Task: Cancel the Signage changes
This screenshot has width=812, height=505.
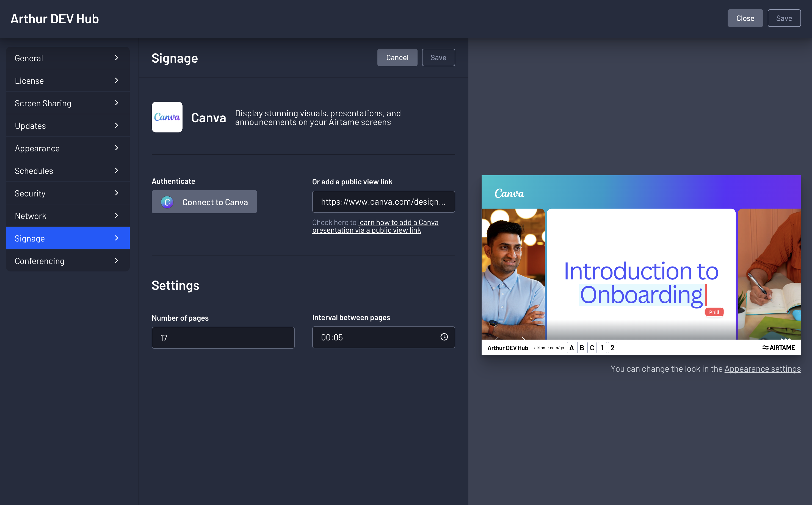Action: click(x=397, y=57)
